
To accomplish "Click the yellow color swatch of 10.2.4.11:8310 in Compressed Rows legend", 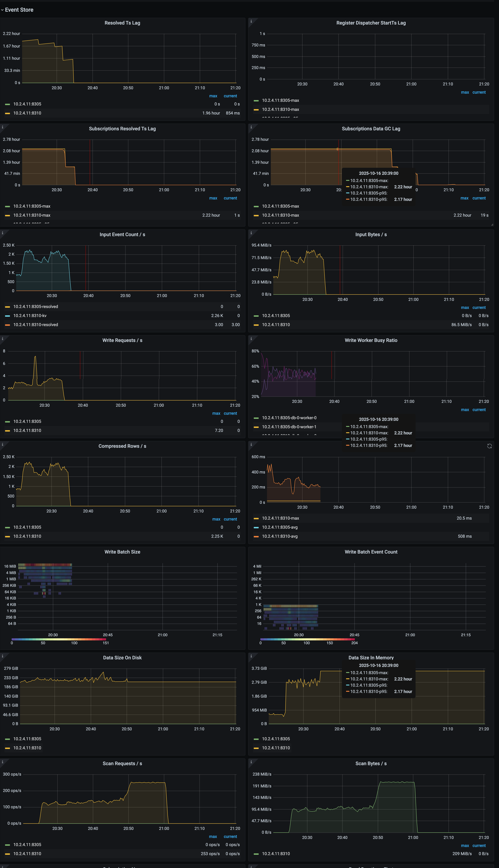I will (7, 536).
